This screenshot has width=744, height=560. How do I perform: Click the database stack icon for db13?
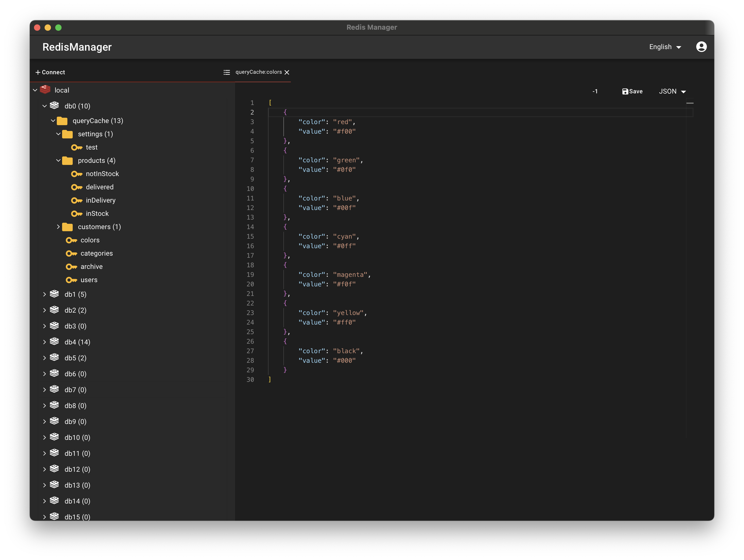(x=54, y=485)
